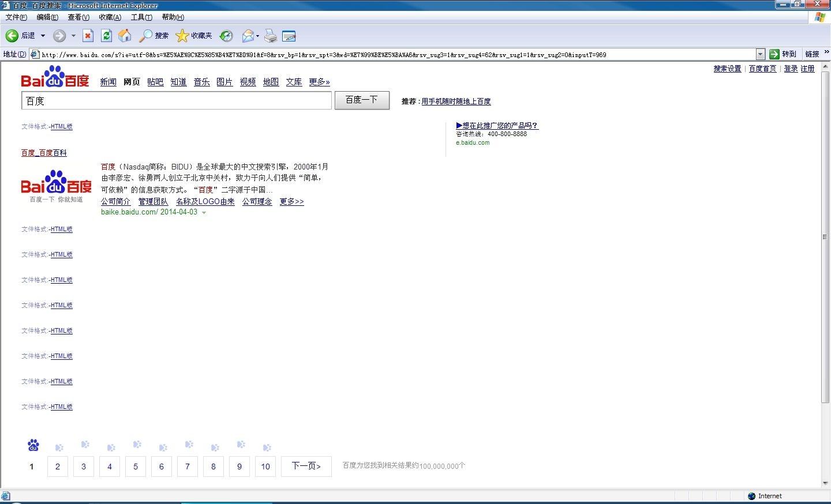This screenshot has width=831, height=504.
Task: Open the 收藏 (Favorites) menu
Action: (x=110, y=17)
